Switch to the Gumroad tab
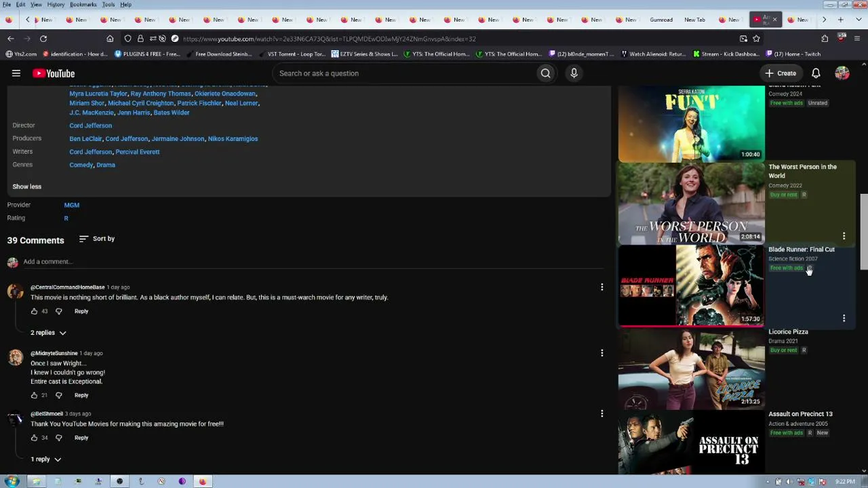868x488 pixels. tap(661, 20)
